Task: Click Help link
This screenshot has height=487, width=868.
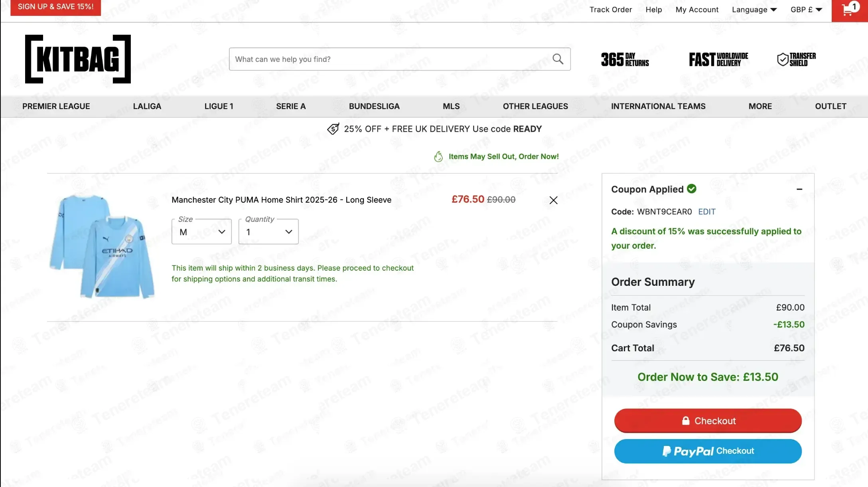Action: [x=654, y=10]
